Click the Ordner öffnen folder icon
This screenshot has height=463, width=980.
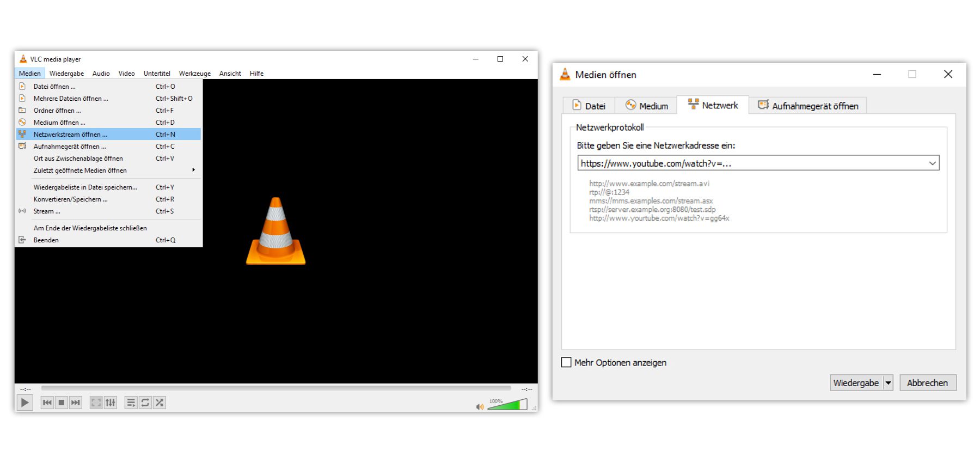coord(22,110)
